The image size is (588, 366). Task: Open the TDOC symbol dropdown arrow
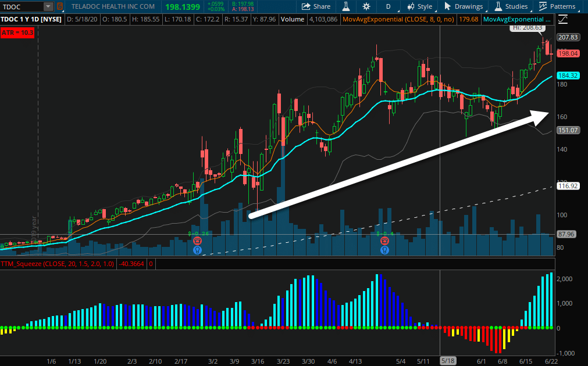(x=48, y=7)
